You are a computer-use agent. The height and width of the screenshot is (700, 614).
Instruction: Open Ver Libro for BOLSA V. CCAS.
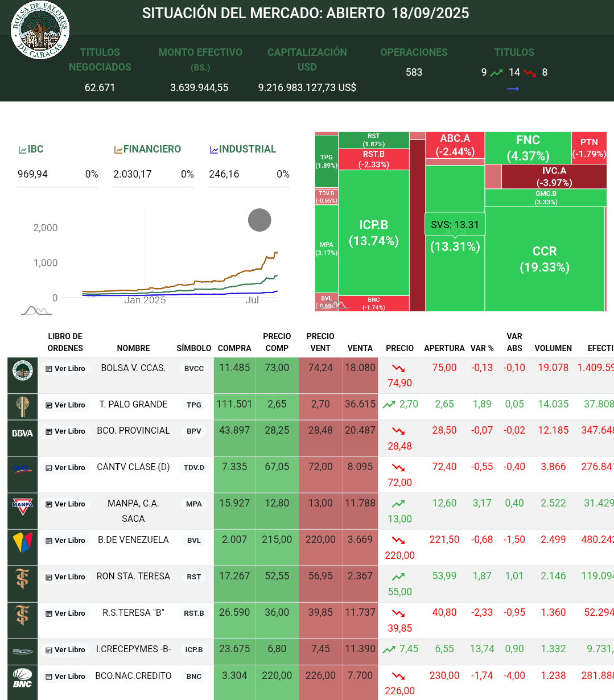click(65, 369)
